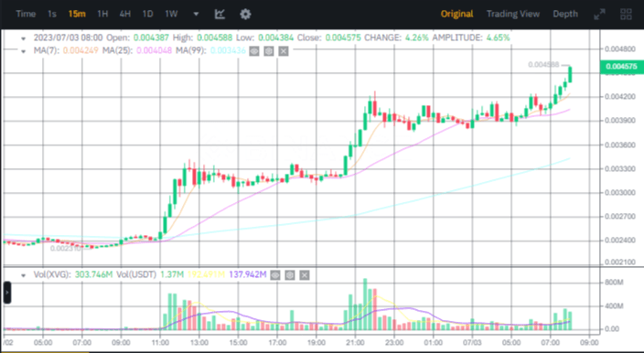Click the AMPLITUDE value 4.65%

(499, 37)
